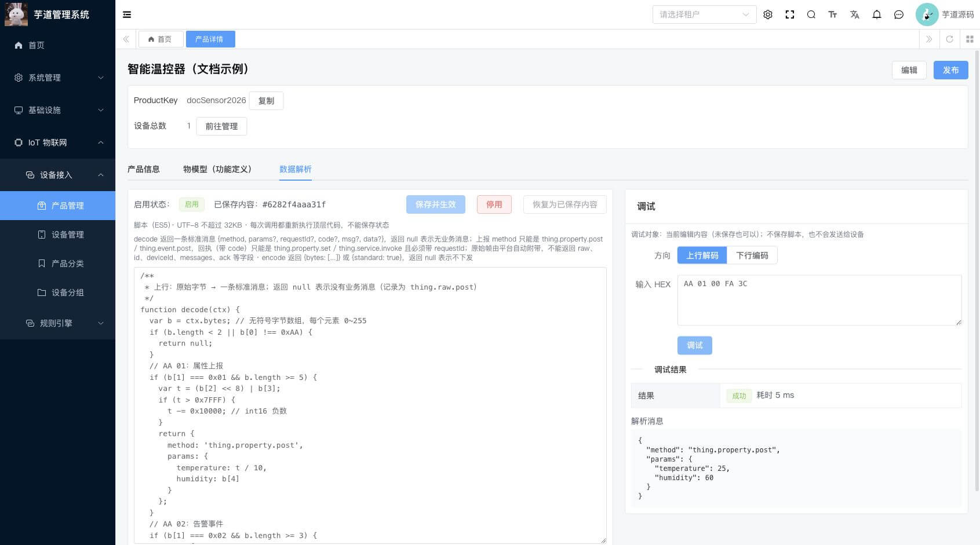Screen dimensions: 980x545
Task: Select the 下行编码 direction option
Action: [752, 255]
